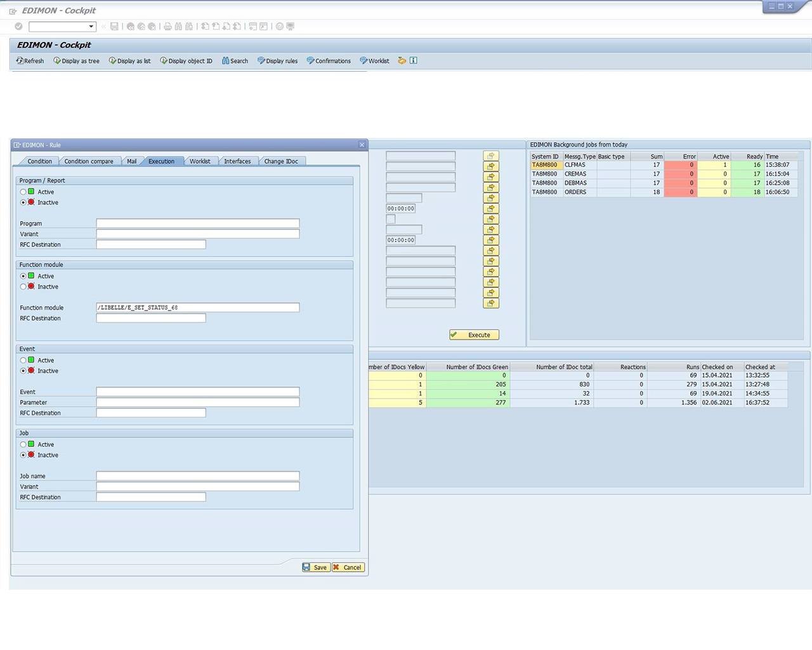Select Active under Event
The width and height of the screenshot is (812, 650).
(23, 361)
